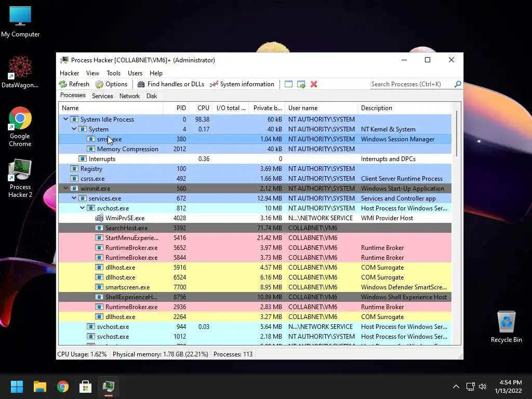Sort by the CPU column header
Image resolution: width=532 pixels, height=399 pixels.
[x=201, y=108]
